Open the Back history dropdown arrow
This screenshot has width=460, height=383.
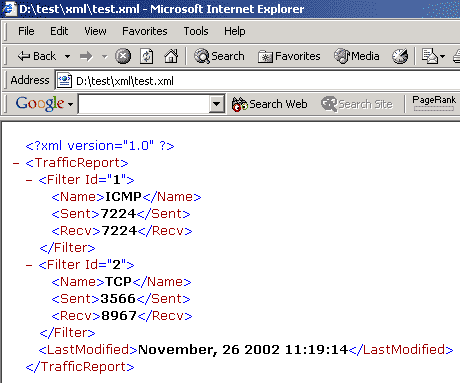coord(67,56)
